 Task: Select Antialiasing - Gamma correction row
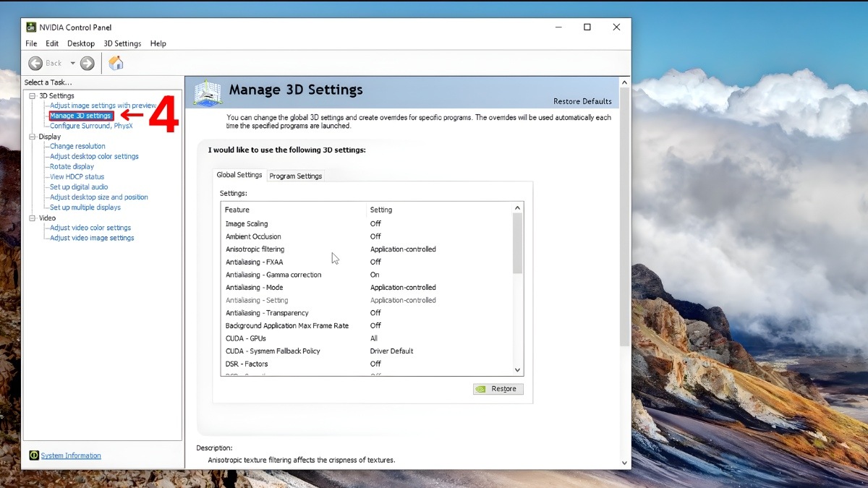point(367,275)
